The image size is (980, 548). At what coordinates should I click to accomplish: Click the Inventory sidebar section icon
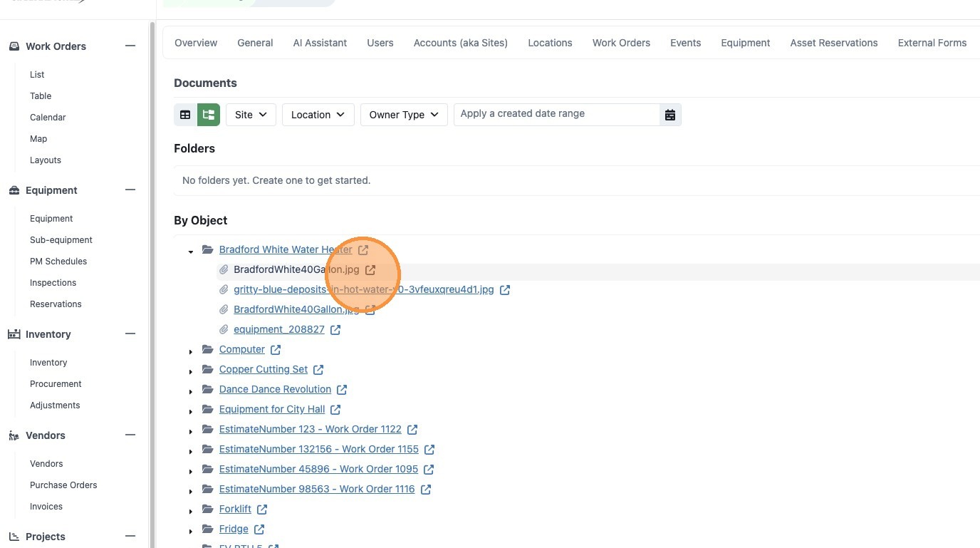tap(14, 334)
